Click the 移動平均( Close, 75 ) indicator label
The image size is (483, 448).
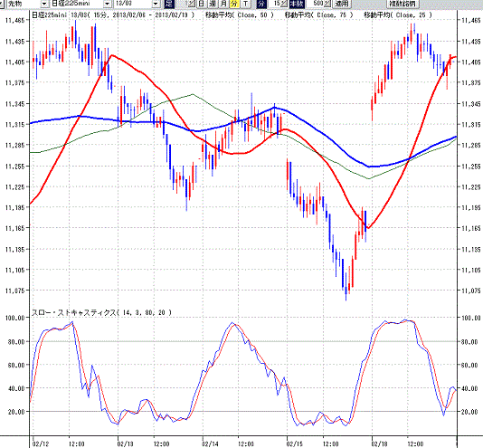coord(318,14)
